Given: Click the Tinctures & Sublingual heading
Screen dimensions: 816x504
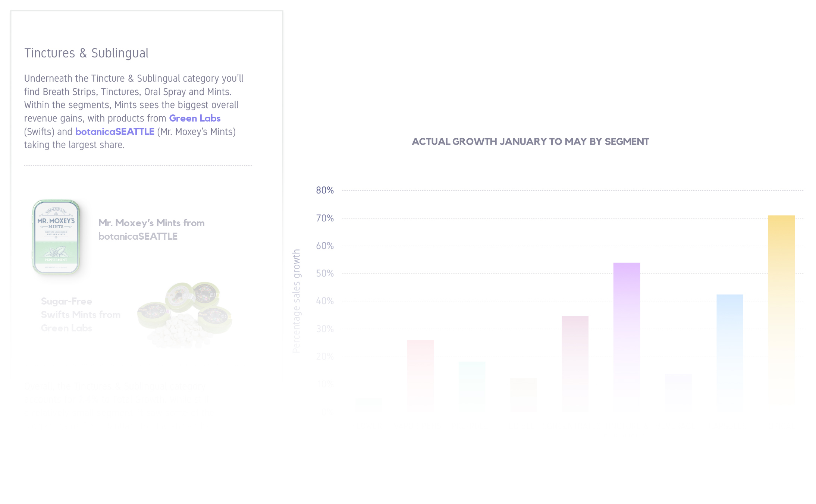Looking at the screenshot, I should click(86, 53).
